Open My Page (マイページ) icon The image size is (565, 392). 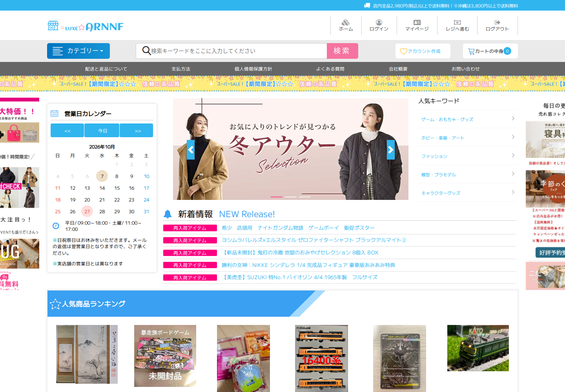pyautogui.click(x=417, y=22)
